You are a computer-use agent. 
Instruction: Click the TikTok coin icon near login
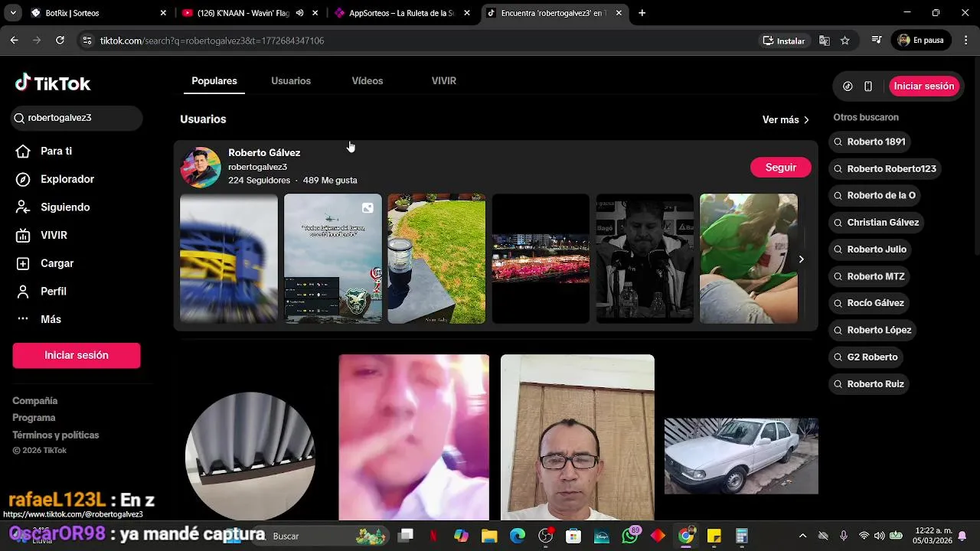[x=848, y=86]
